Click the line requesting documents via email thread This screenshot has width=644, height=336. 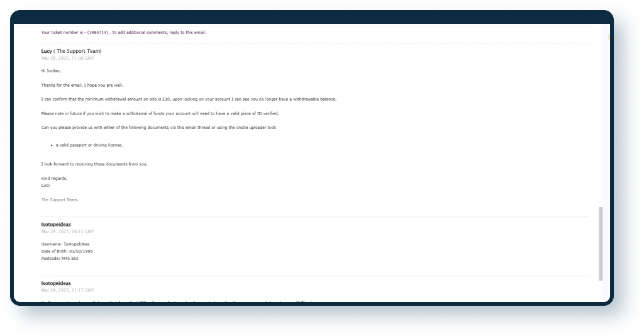158,128
